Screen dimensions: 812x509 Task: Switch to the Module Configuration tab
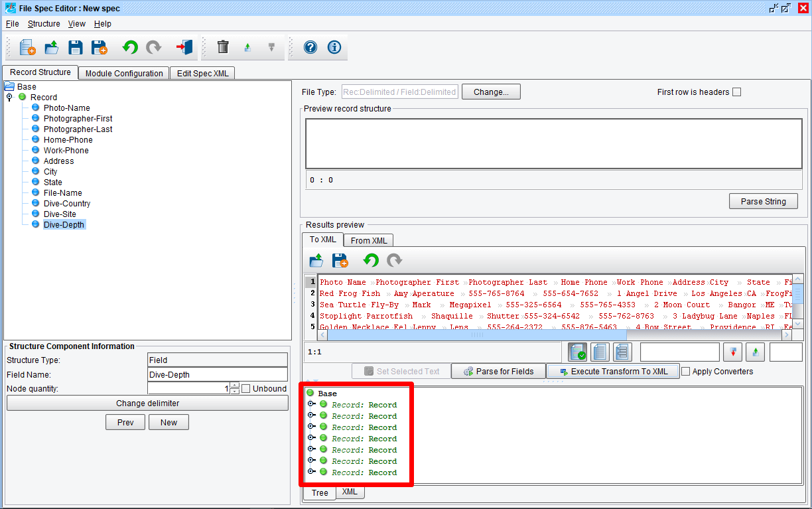(124, 74)
